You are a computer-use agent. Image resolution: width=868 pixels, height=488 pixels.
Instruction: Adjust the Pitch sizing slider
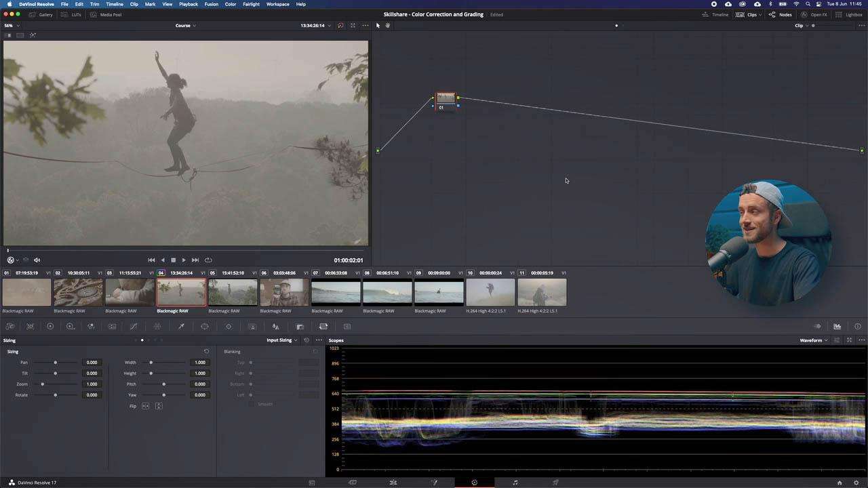point(163,384)
